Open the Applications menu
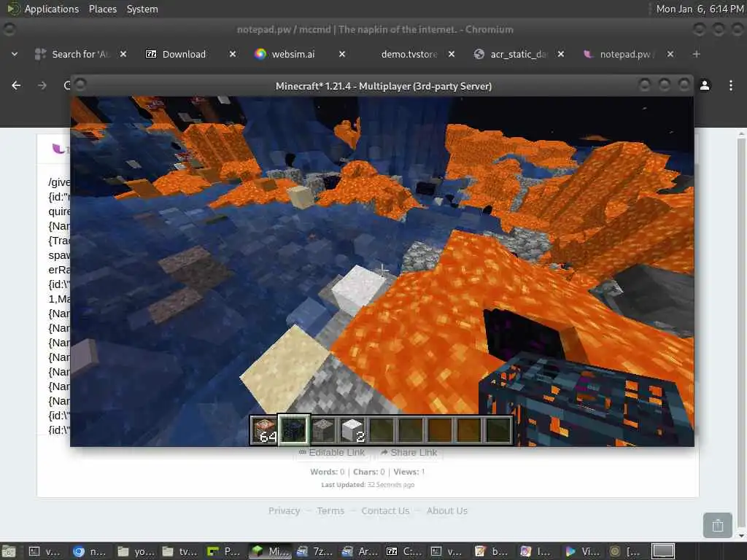Screen dimensions: 747x560 pyautogui.click(x=52, y=9)
